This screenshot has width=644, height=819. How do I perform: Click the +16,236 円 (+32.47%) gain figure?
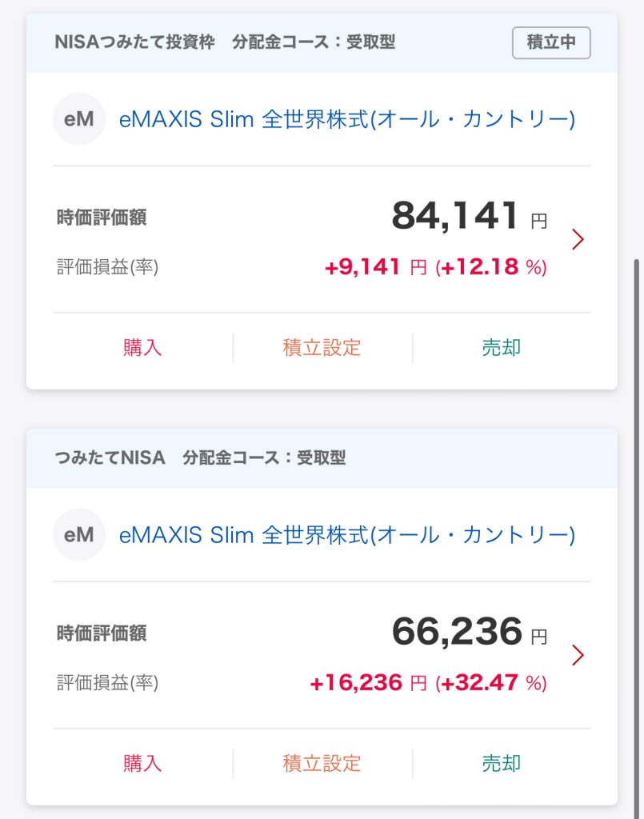coord(428,683)
